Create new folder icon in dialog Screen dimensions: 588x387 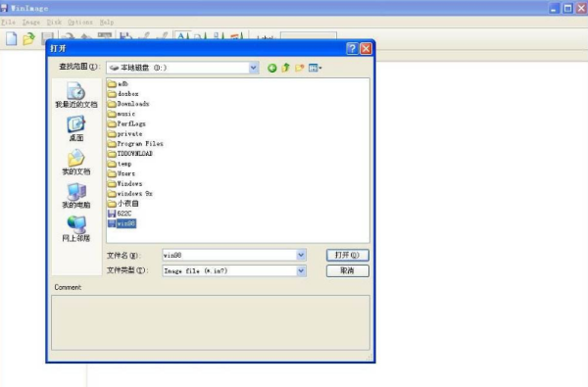299,68
